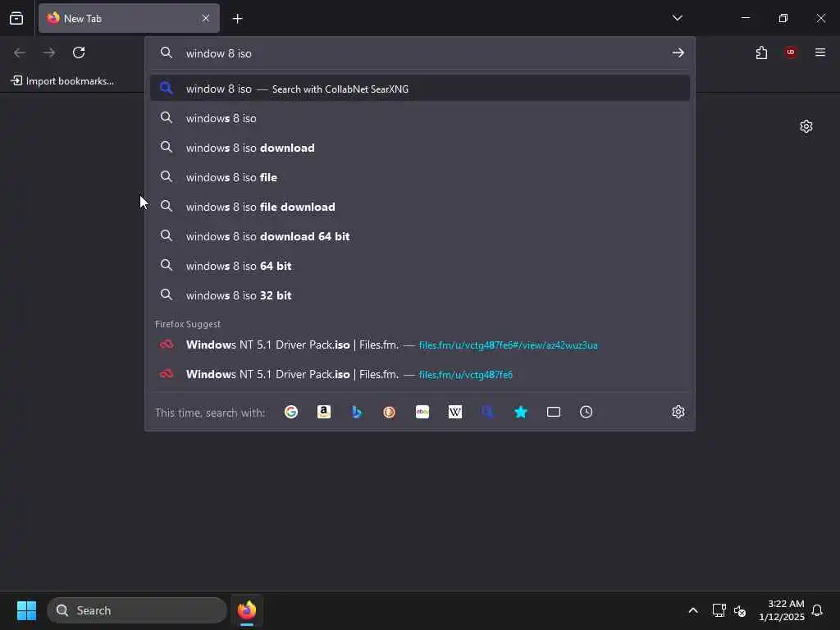Viewport: 840px width, 630px height.
Task: Open Driver Pack result with /view/az42wuz3ua URL
Action: [x=420, y=345]
